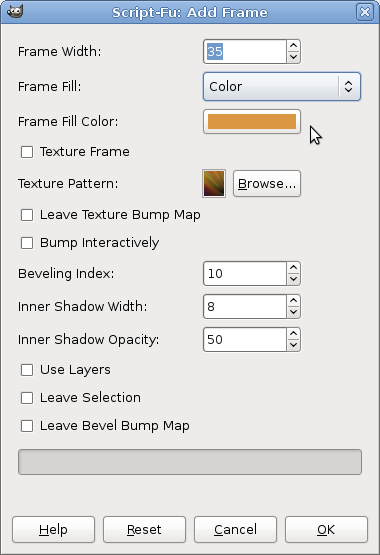The image size is (380, 555).
Task: Toggle Leave Bevel Bump Map checkbox
Action: click(27, 426)
